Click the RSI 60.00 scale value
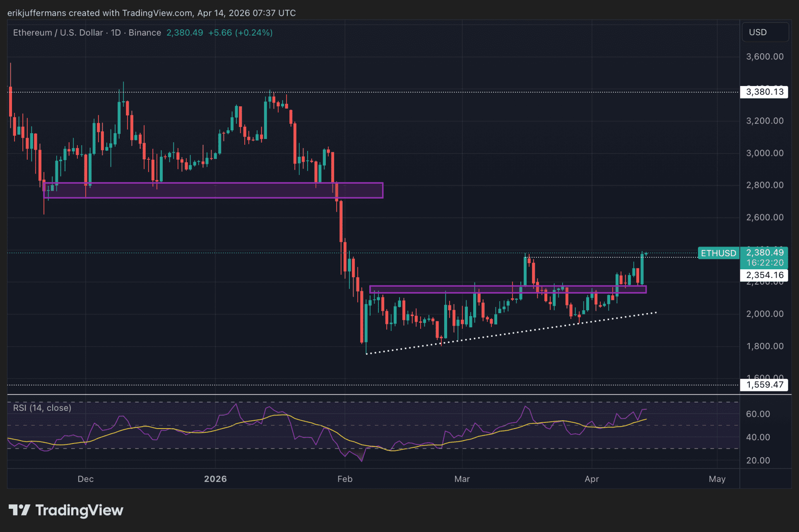Screen dimensions: 799x532 758,414
